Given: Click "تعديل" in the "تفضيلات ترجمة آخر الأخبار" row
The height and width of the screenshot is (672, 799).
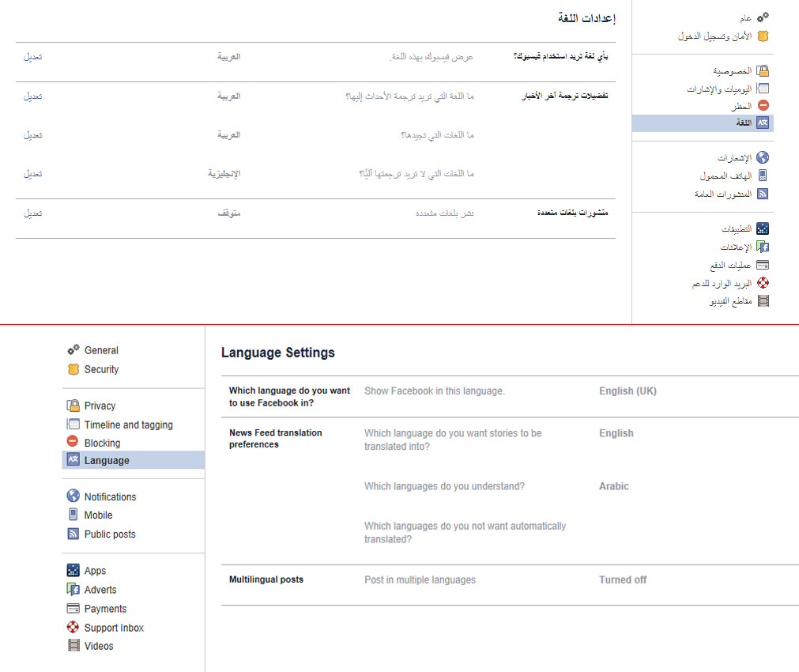Looking at the screenshot, I should click(33, 96).
